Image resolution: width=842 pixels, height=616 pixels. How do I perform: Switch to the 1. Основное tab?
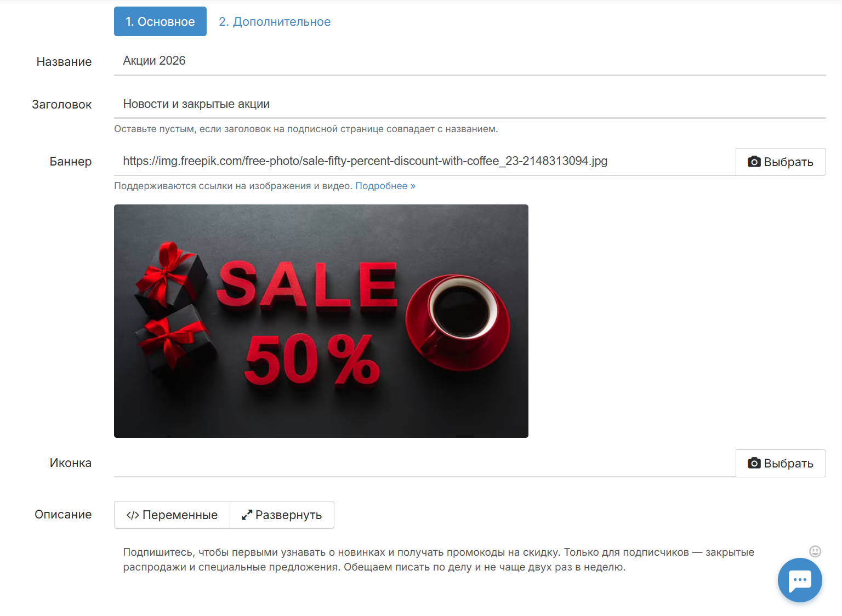pyautogui.click(x=160, y=21)
